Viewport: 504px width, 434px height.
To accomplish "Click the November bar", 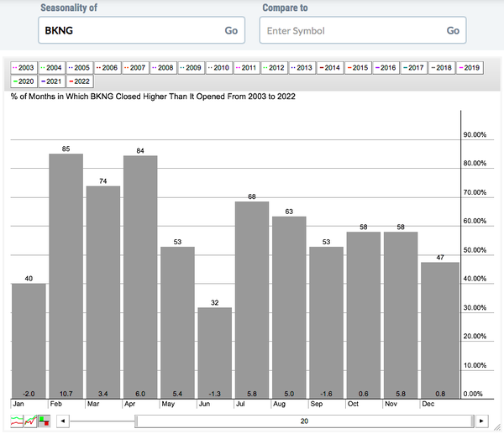I will (x=401, y=315).
